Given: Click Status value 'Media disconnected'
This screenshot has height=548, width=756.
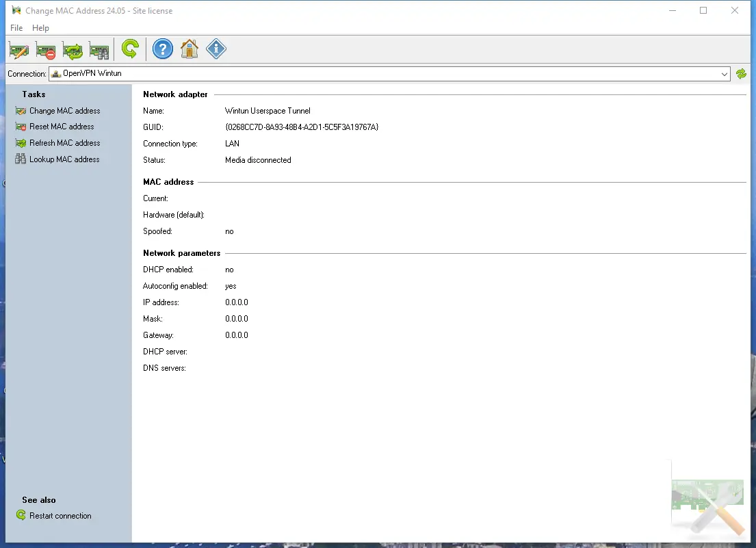Looking at the screenshot, I should pos(258,160).
